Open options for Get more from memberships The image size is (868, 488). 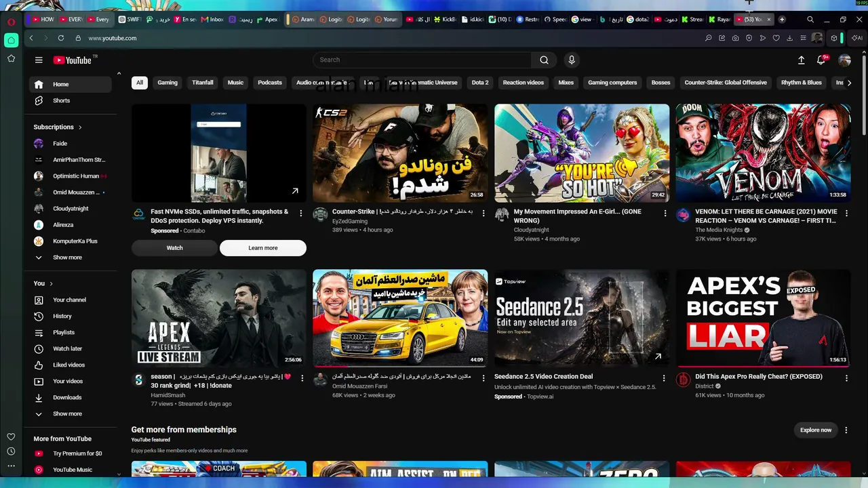tap(846, 430)
